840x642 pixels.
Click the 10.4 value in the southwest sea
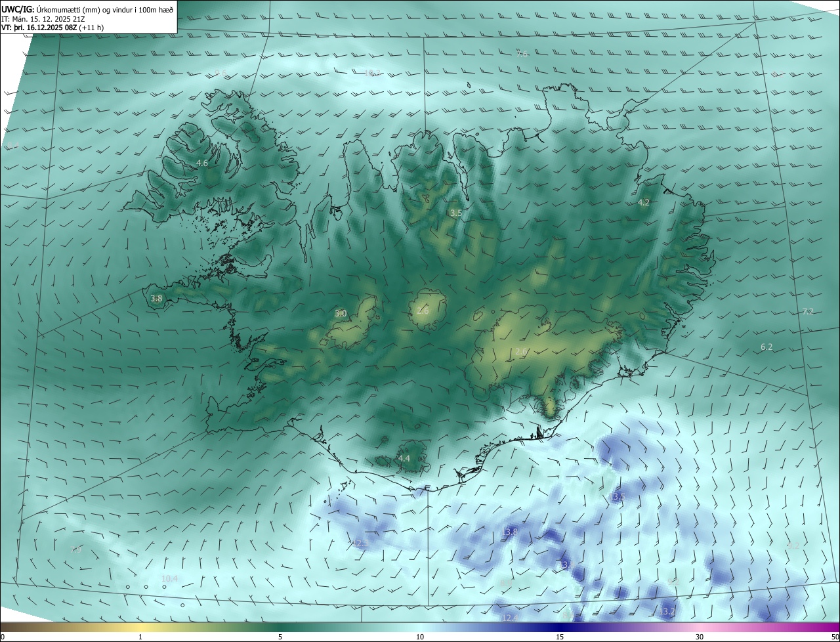pyautogui.click(x=169, y=578)
